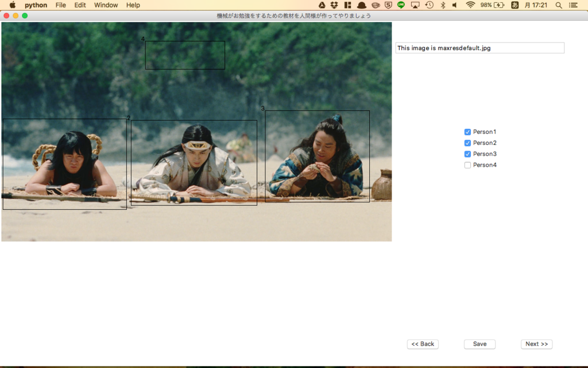Image resolution: width=588 pixels, height=368 pixels.
Task: Open the Window menu
Action: coord(106,5)
